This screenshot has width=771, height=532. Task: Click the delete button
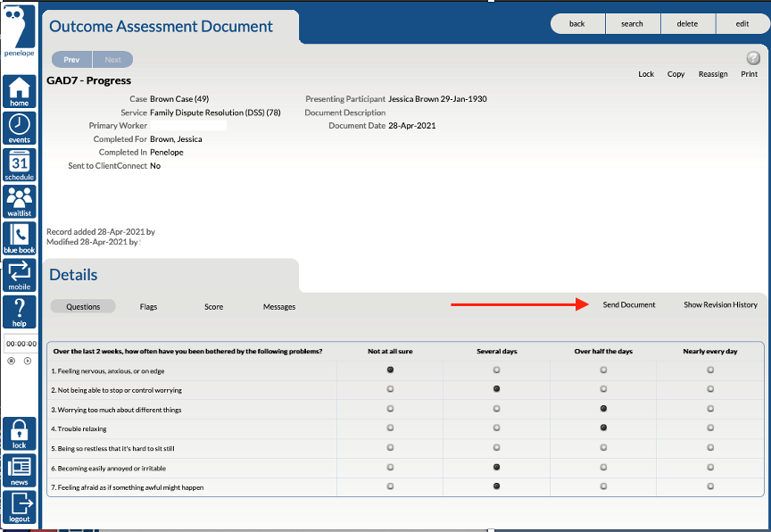pos(687,23)
